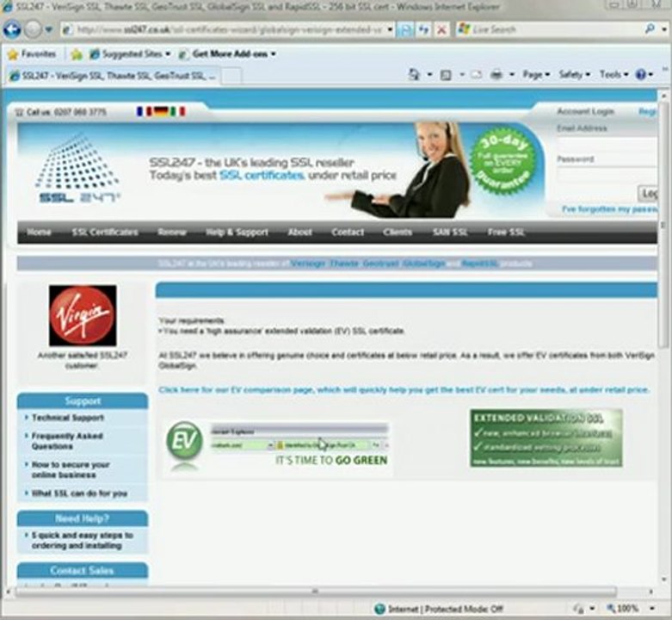Select the German flag language icon
Screen dimensions: 672x620
161,111
